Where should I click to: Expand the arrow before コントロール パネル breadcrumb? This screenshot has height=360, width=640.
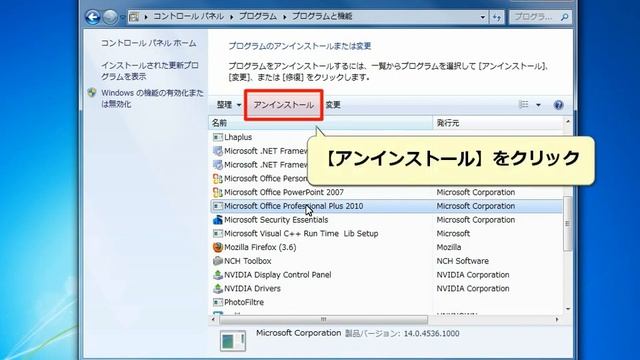pos(146,17)
